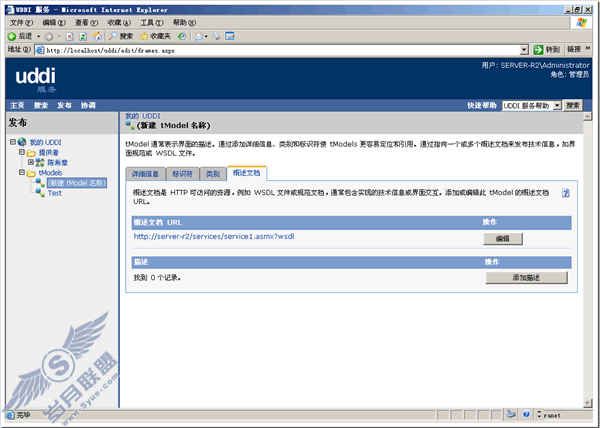The image size is (600, 428).
Task: Click the globe icon next to 我的 UDDI
Action: (22, 142)
